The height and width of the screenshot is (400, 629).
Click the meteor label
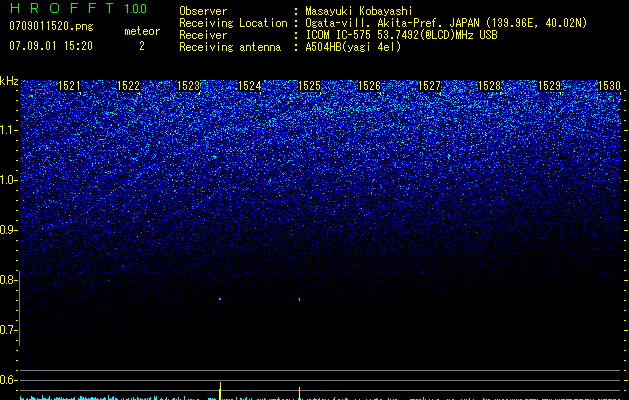coord(142,31)
